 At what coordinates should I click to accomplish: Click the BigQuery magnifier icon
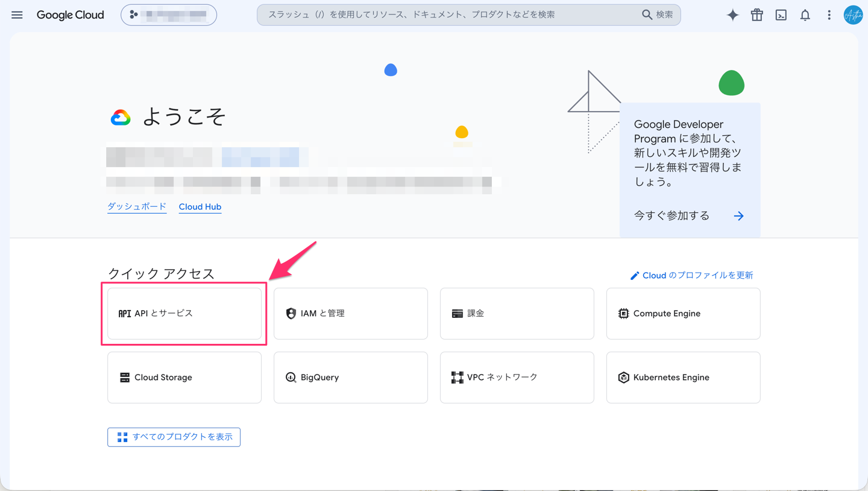291,378
